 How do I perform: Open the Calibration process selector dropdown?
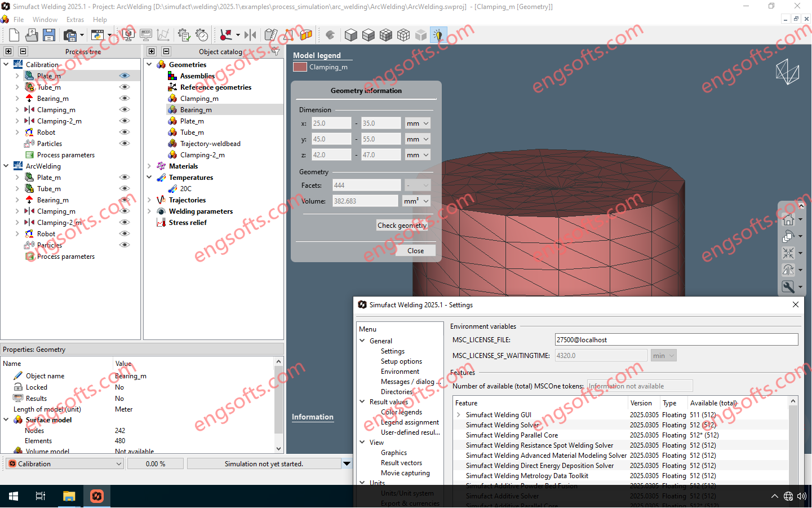[64, 463]
